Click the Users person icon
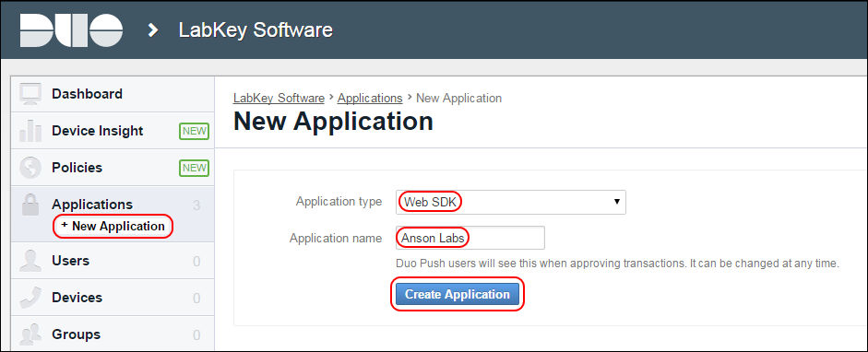 pyautogui.click(x=30, y=260)
